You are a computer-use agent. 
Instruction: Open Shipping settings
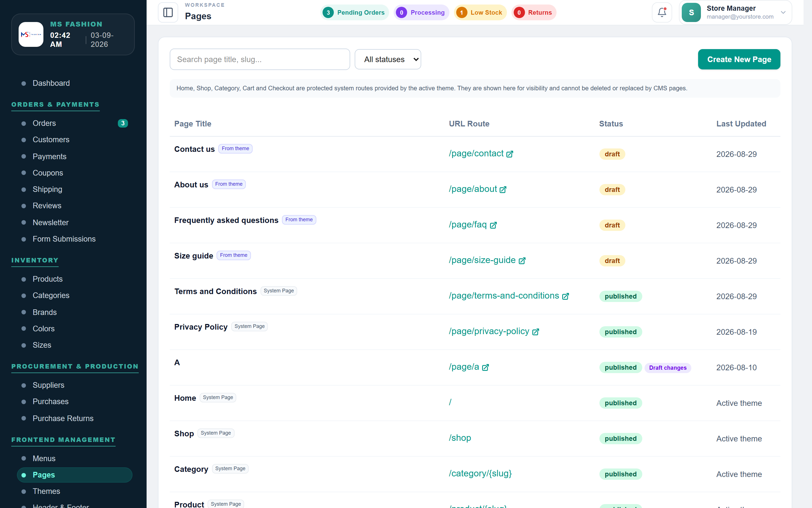[47, 189]
